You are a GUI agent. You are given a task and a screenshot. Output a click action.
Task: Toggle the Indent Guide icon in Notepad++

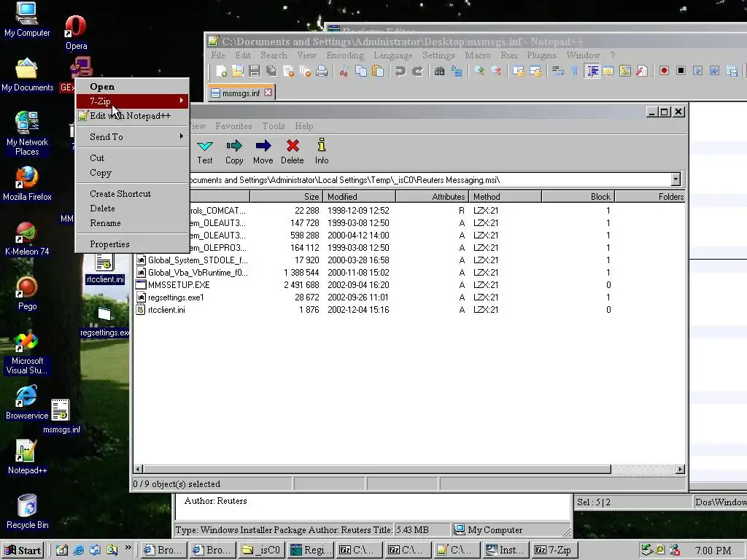click(592, 71)
